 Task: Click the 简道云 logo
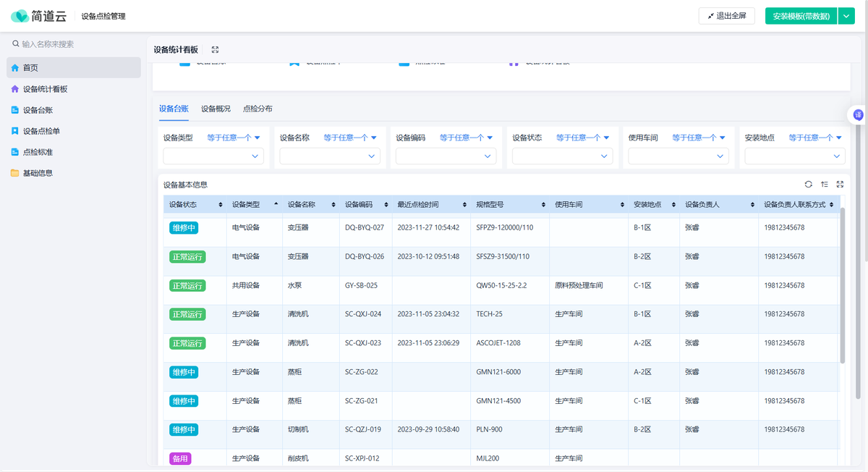coord(39,16)
